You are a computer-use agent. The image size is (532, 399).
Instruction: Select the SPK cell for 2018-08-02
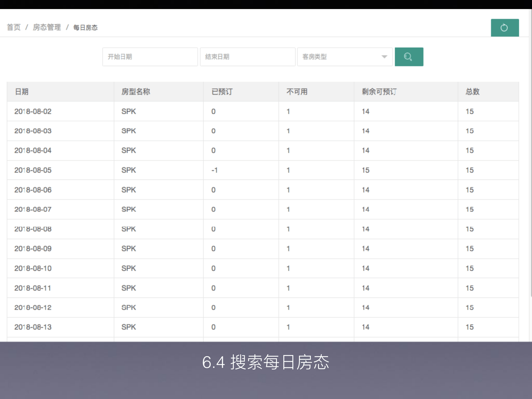pyautogui.click(x=128, y=111)
